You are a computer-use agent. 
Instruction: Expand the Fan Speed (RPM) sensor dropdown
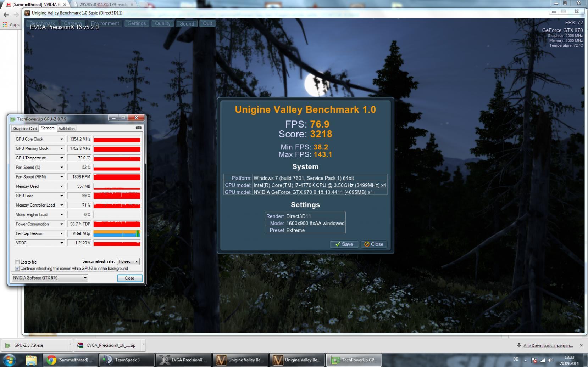click(x=62, y=177)
